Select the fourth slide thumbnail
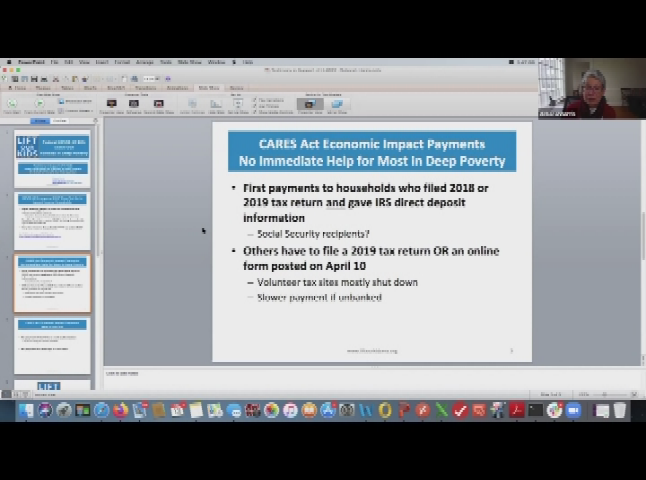 click(52, 346)
